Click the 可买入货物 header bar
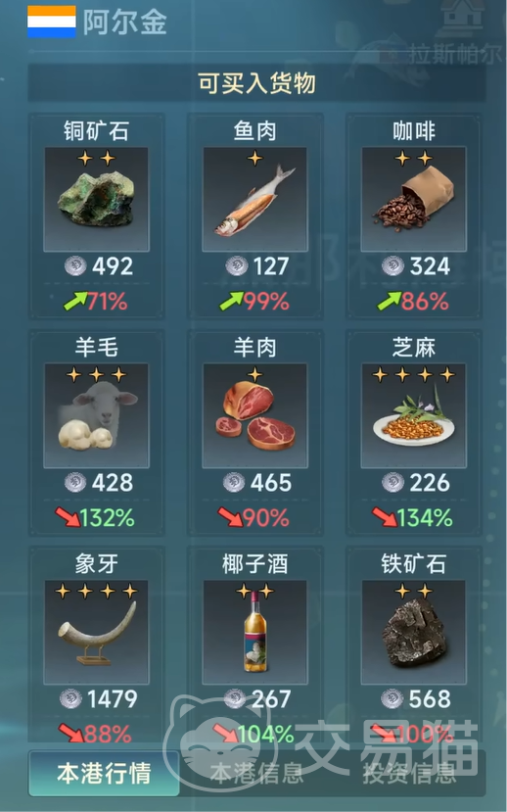Image resolution: width=507 pixels, height=812 pixels. pos(256,83)
